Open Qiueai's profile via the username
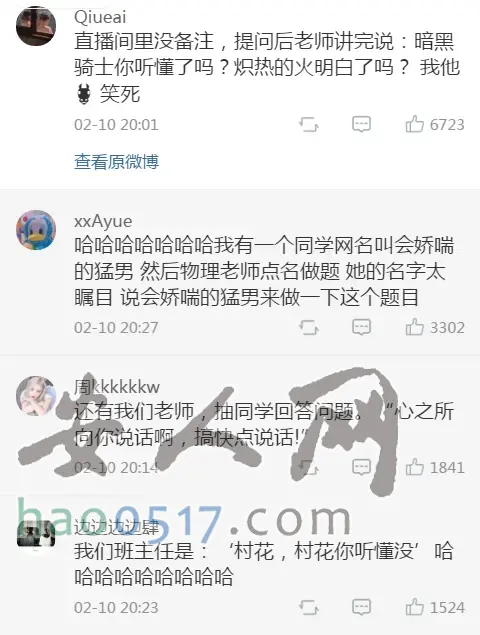480x635 pixels. click(100, 17)
